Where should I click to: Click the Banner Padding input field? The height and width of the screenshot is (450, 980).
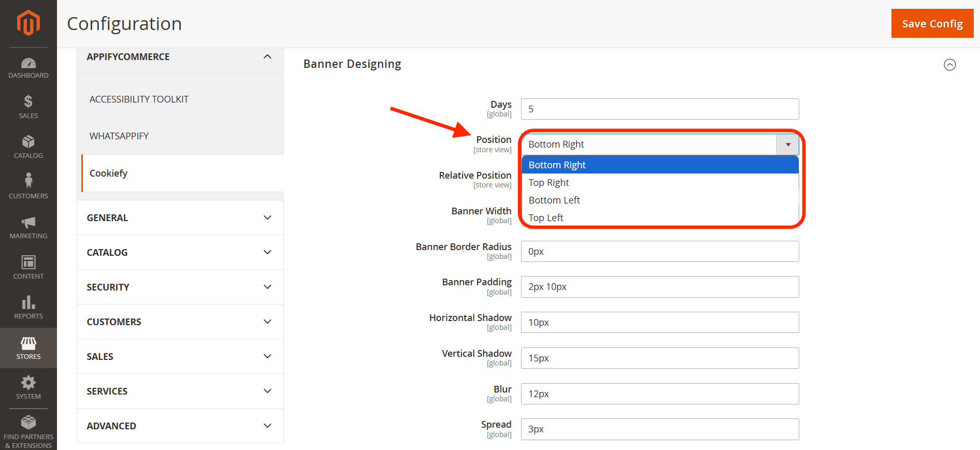[x=660, y=287]
